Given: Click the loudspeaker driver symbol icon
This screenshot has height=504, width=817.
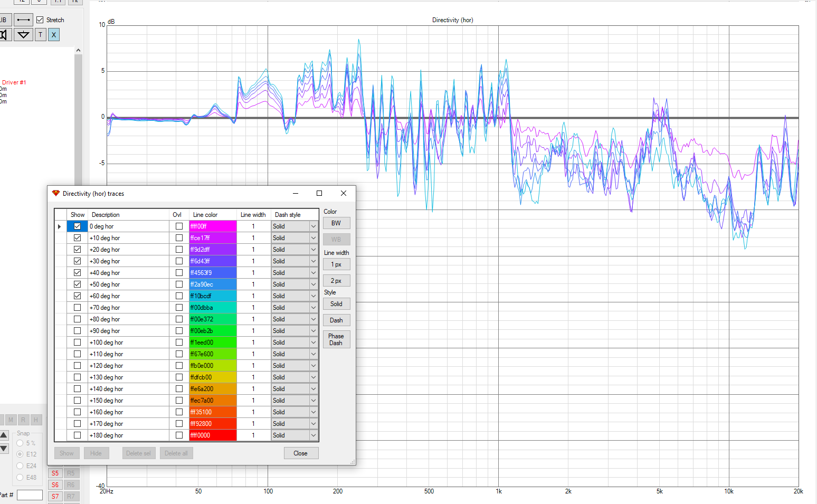Looking at the screenshot, I should pyautogui.click(x=4, y=35).
